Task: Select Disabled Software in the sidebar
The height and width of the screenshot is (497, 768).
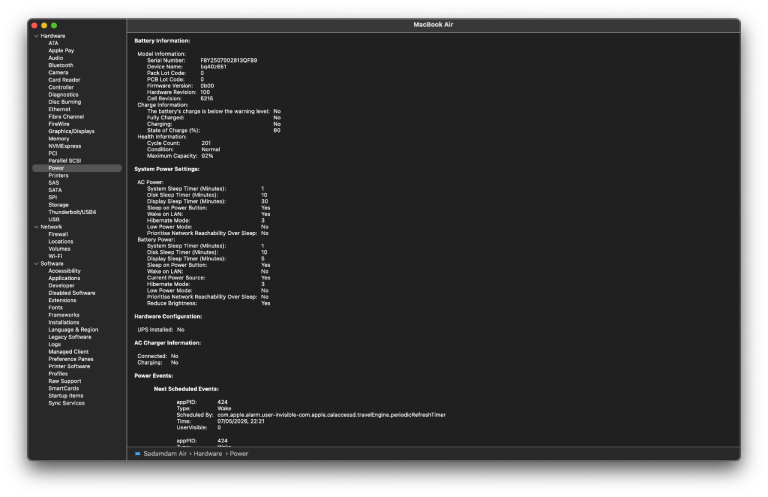Action: 72,293
